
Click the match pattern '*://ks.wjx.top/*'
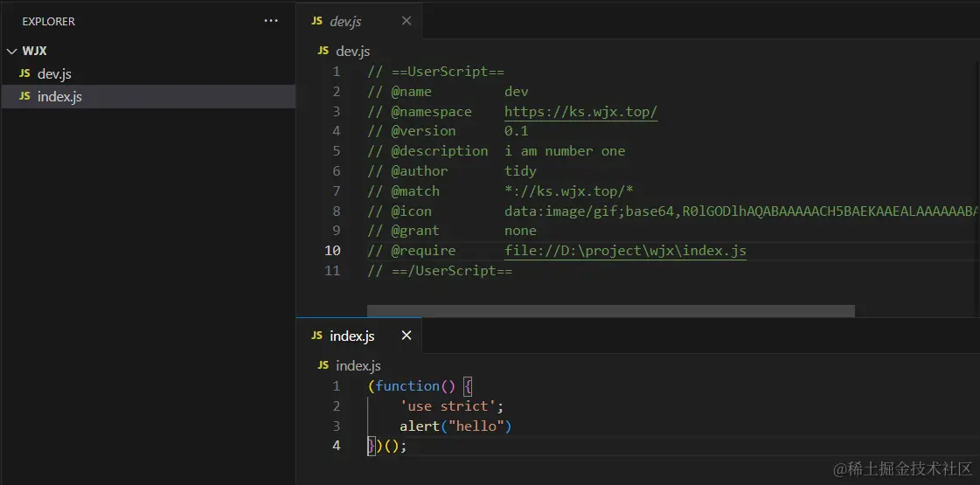569,191
